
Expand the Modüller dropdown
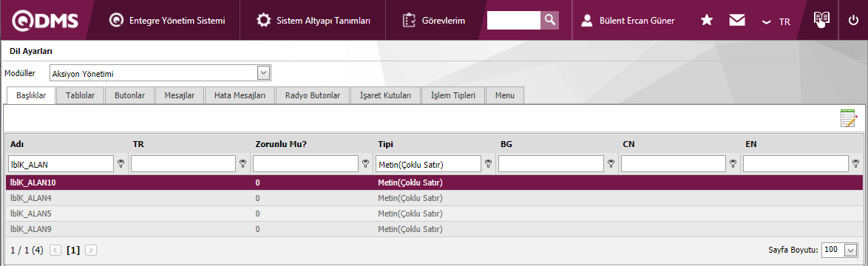(264, 73)
